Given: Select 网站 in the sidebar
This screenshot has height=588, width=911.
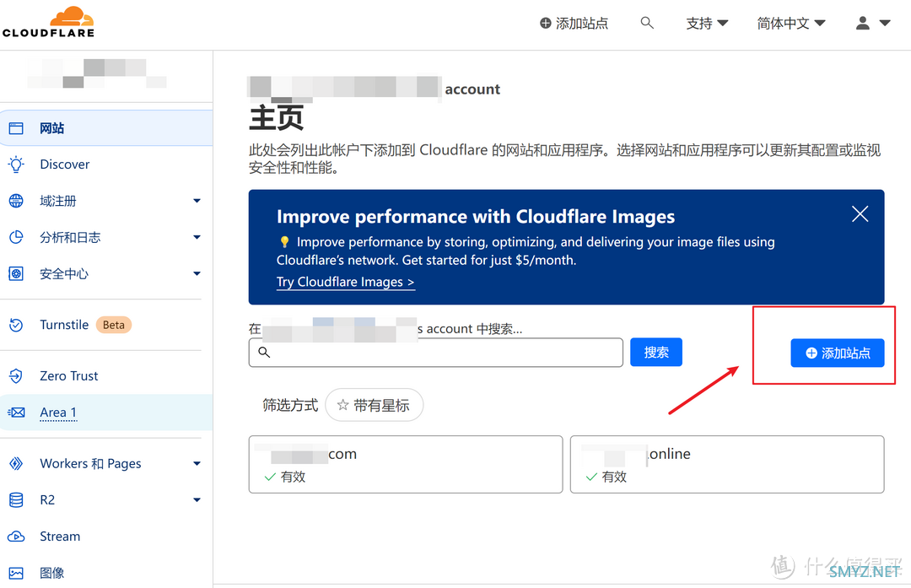Looking at the screenshot, I should 106,128.
